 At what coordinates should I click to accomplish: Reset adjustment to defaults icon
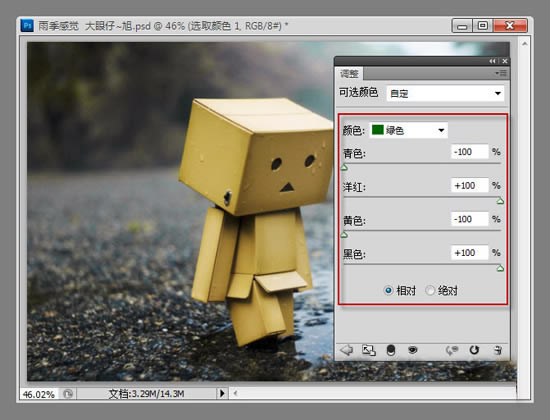[474, 350]
